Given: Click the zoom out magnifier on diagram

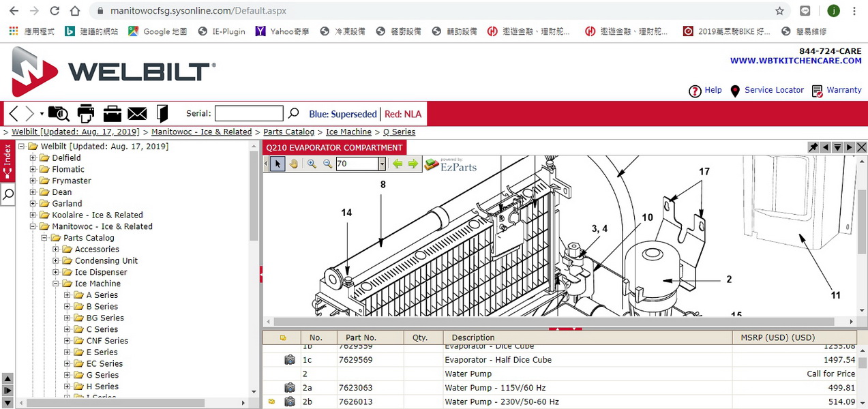Looking at the screenshot, I should click(327, 164).
